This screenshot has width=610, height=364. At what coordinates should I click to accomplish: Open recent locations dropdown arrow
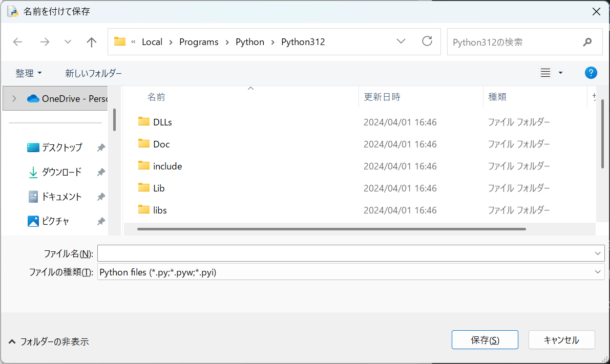(x=68, y=42)
